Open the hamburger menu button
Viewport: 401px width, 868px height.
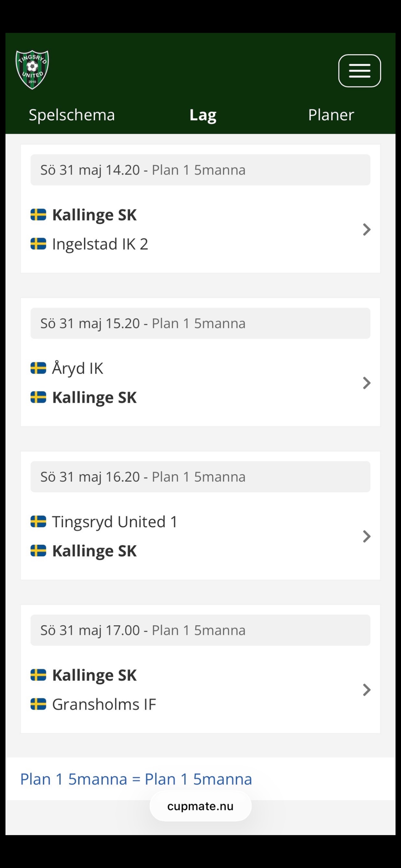(360, 71)
